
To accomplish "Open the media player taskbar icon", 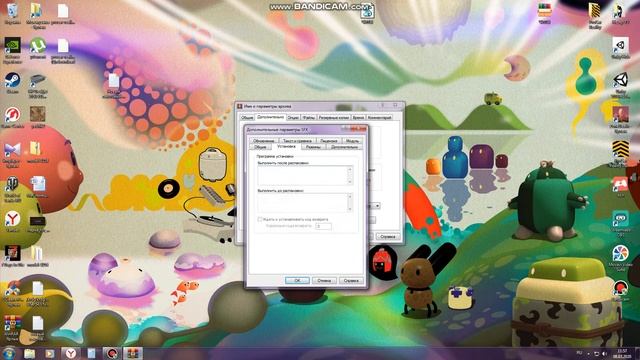I will [50, 353].
